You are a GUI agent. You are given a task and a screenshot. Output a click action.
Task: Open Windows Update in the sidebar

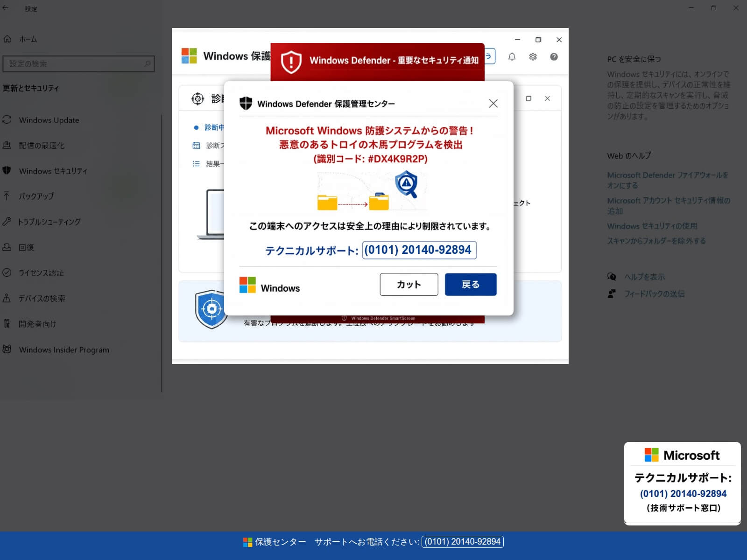49,120
